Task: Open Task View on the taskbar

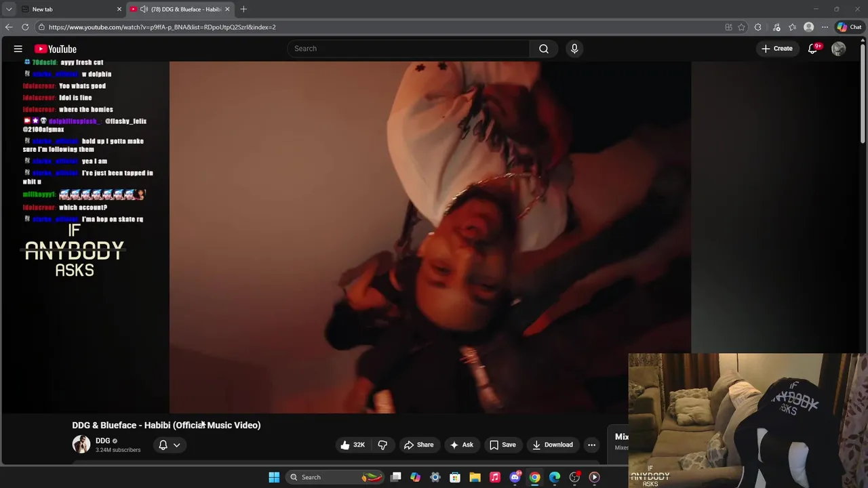Action: point(396,477)
